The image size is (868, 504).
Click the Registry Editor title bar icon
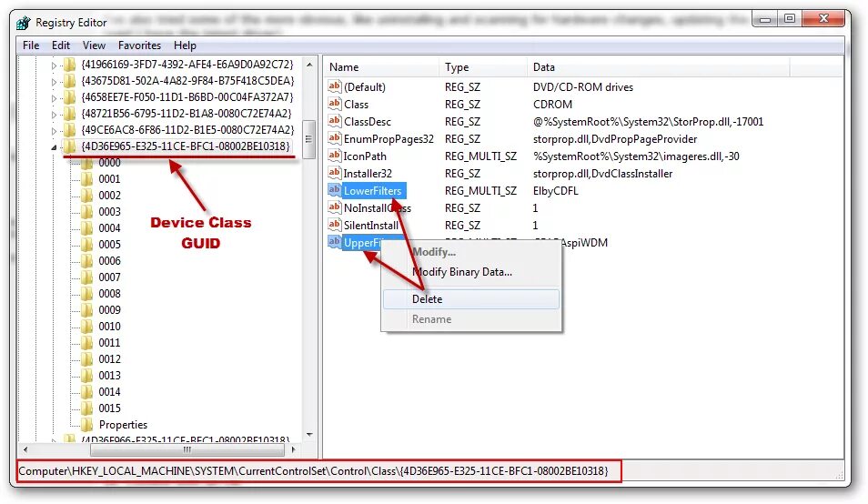[x=24, y=23]
